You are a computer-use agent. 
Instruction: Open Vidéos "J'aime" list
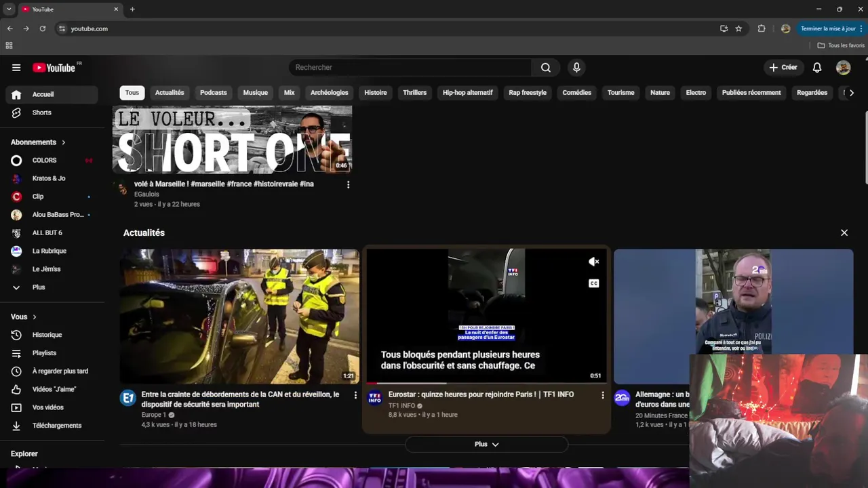pos(52,389)
